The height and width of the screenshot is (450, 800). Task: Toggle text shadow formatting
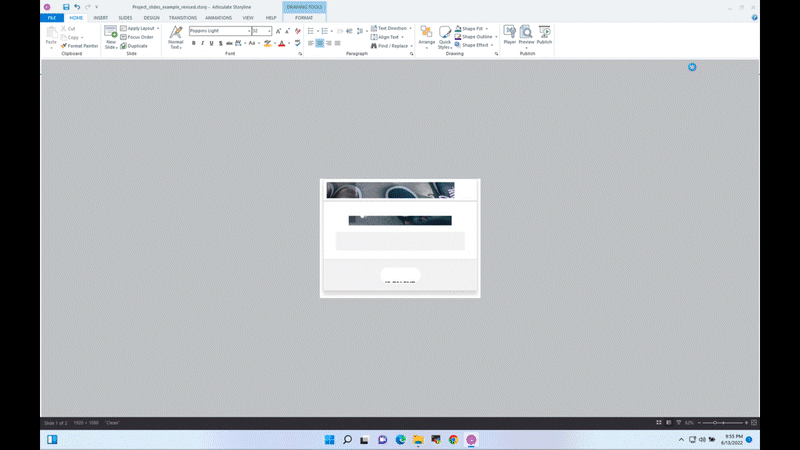click(x=220, y=43)
